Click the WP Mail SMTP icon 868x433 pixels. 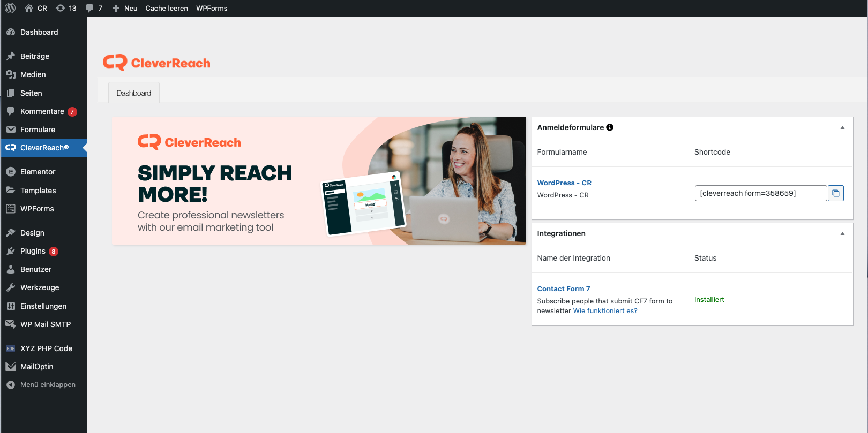pos(11,324)
